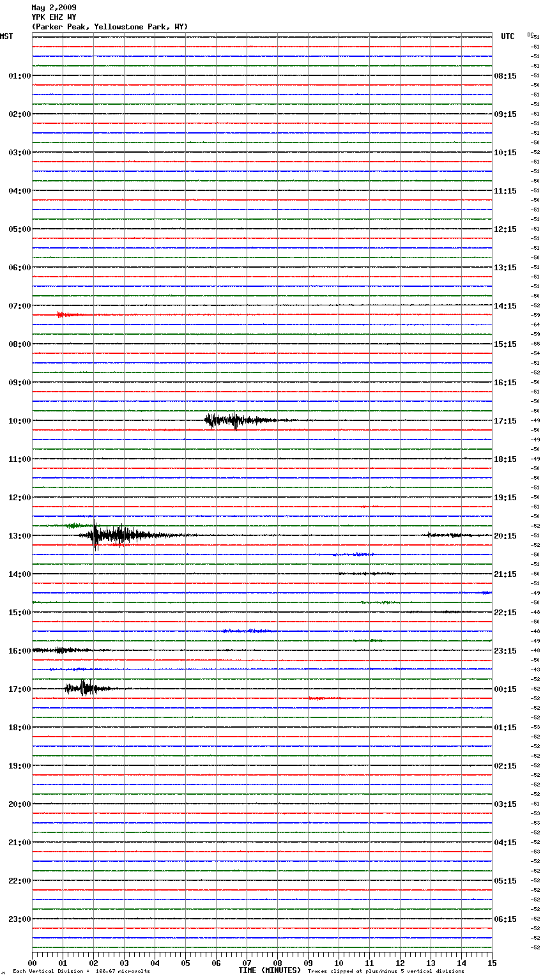Click the "Traces clipped at plus/minus 5 vertical divisions" note
Viewport: 543px width, 980px height.
(386, 972)
